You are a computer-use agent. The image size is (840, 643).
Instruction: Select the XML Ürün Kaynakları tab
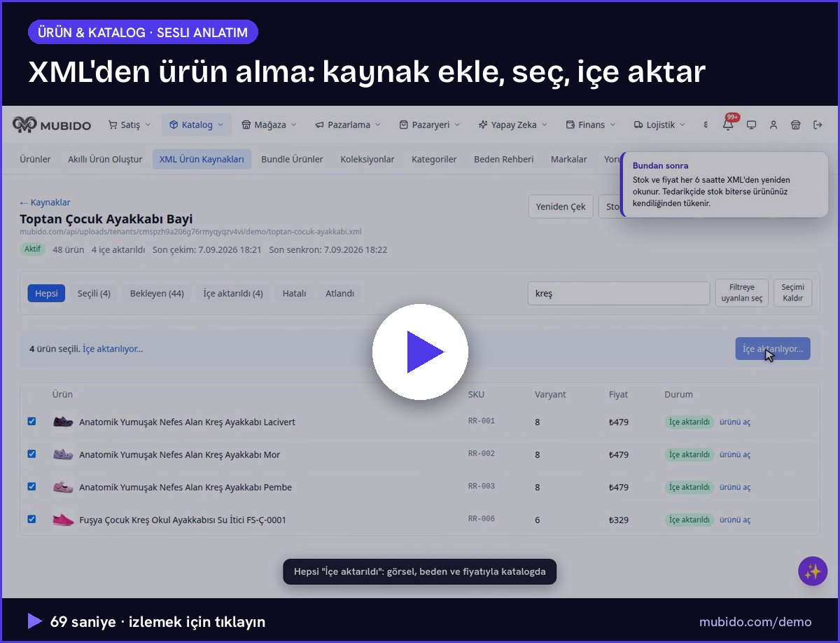click(202, 159)
